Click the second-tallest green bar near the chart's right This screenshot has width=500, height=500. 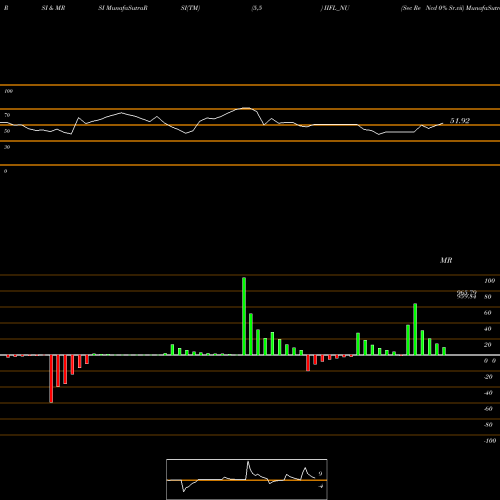pos(415,329)
